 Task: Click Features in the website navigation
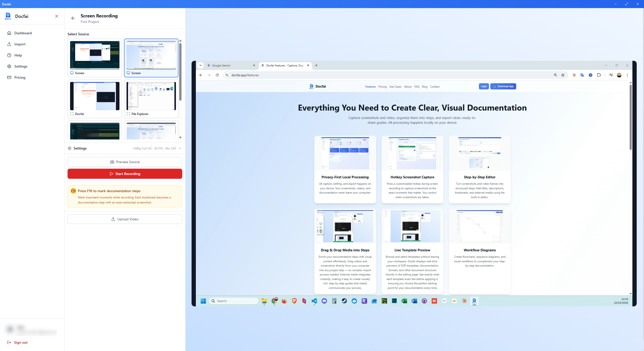370,87
